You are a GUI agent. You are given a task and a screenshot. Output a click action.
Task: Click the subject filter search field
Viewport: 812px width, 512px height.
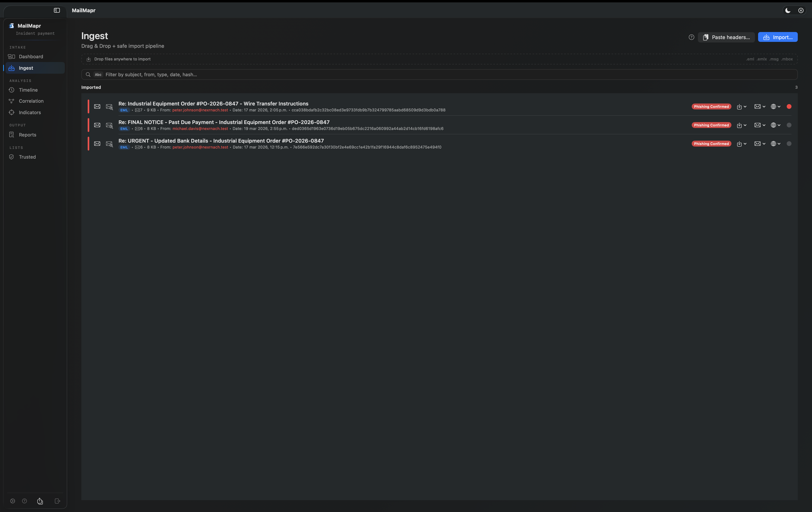click(x=270, y=74)
